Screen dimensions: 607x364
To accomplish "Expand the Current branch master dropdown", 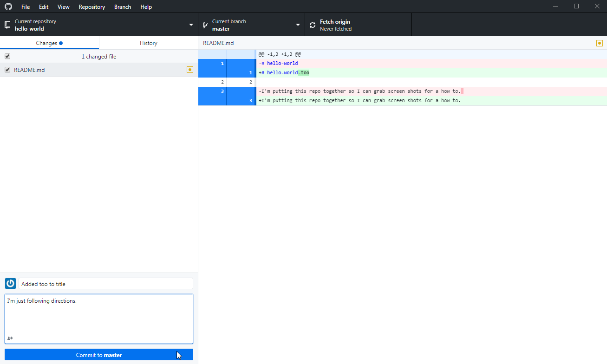I will [252, 25].
